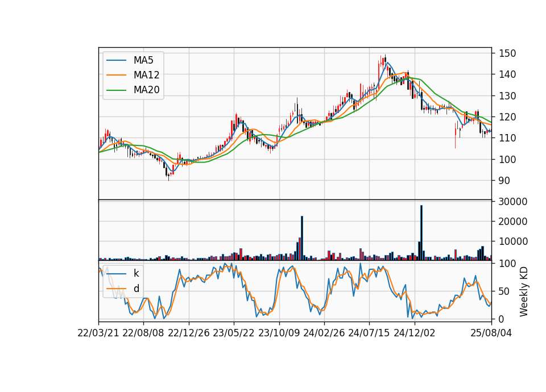Click the tall volume spike after 23/10/09
The width and height of the screenshot is (546, 392).
coord(302,238)
